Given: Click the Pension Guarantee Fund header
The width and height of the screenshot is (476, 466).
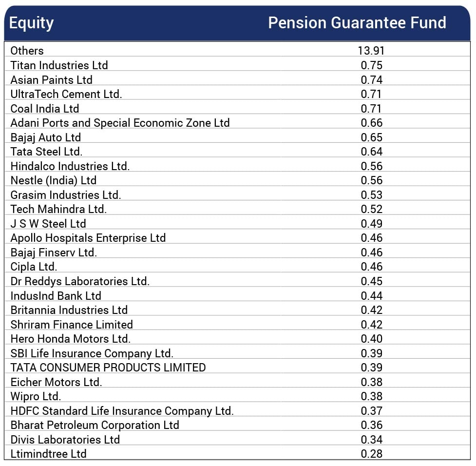Looking at the screenshot, I should (357, 23).
